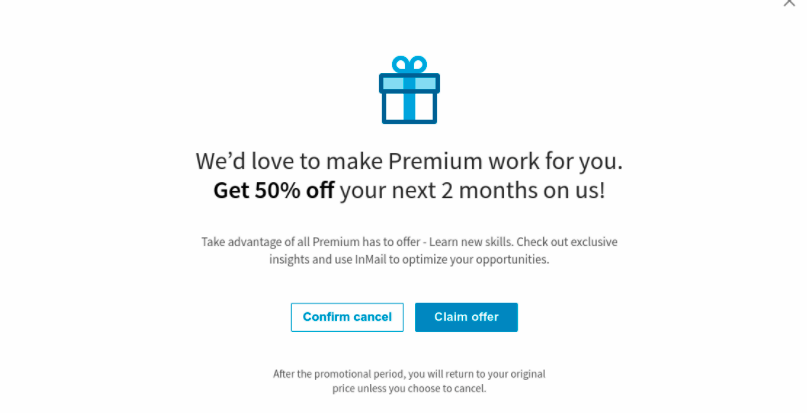Click the "Check out exclusive" phrase
Image resolution: width=807 pixels, height=413 pixels.
point(567,242)
